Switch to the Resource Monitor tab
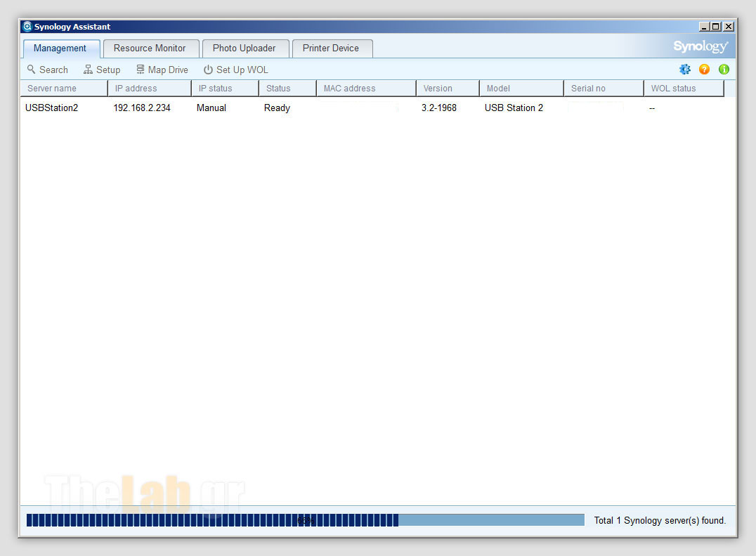This screenshot has height=556, width=756. pyautogui.click(x=151, y=49)
